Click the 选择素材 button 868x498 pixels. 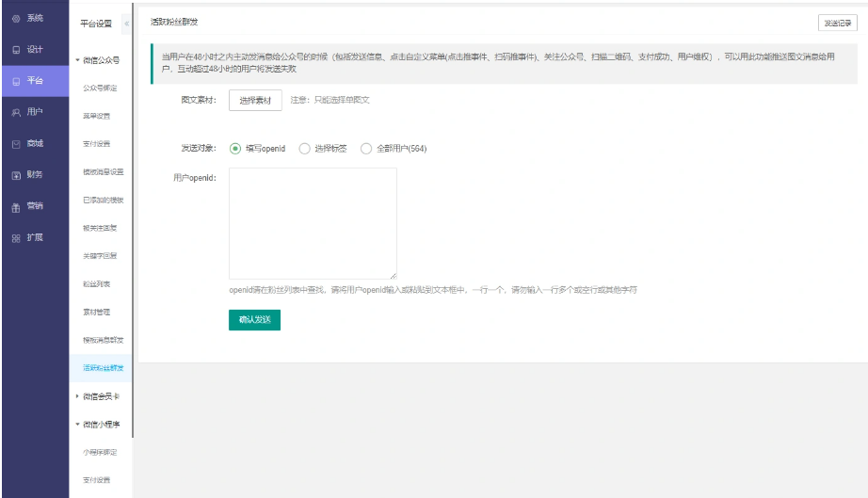point(255,100)
